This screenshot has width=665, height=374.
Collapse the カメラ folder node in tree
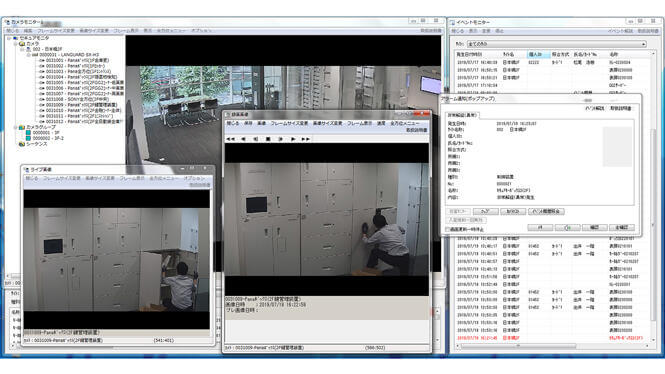pyautogui.click(x=16, y=44)
